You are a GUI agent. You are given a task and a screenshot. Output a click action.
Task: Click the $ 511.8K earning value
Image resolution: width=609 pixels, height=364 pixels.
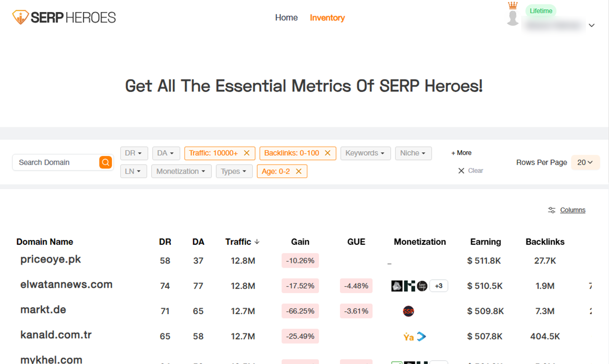[485, 261]
